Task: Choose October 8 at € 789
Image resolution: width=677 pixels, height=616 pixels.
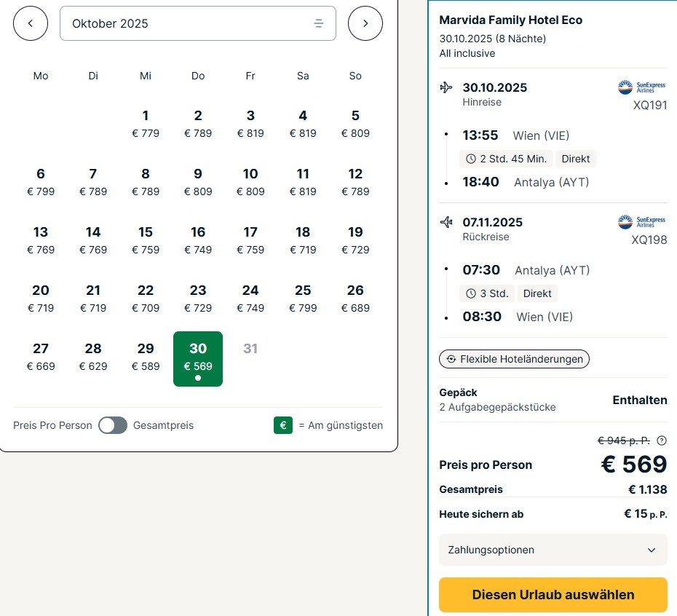Action: coord(146,182)
